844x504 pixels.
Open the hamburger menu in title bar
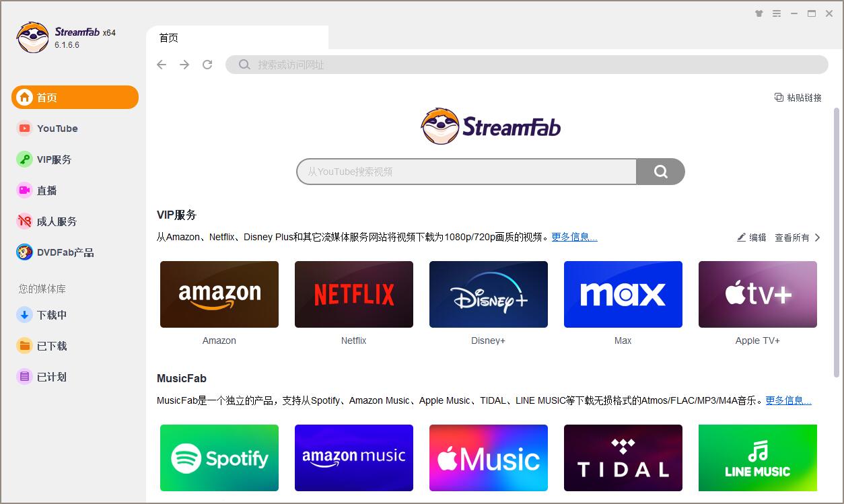click(777, 13)
